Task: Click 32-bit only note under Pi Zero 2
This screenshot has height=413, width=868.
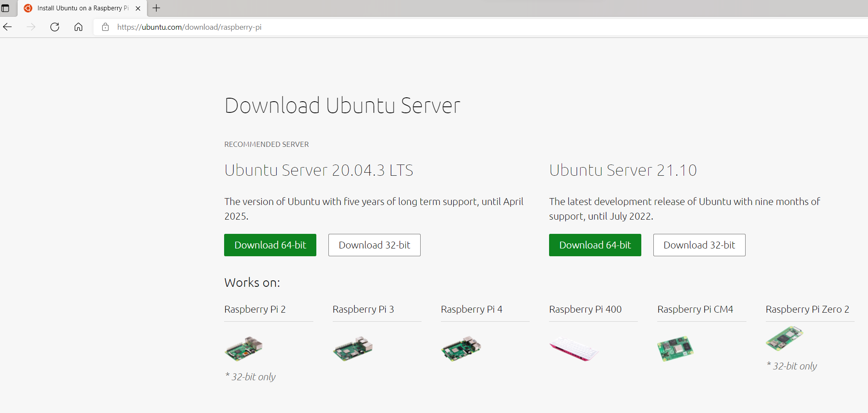Action: click(792, 366)
